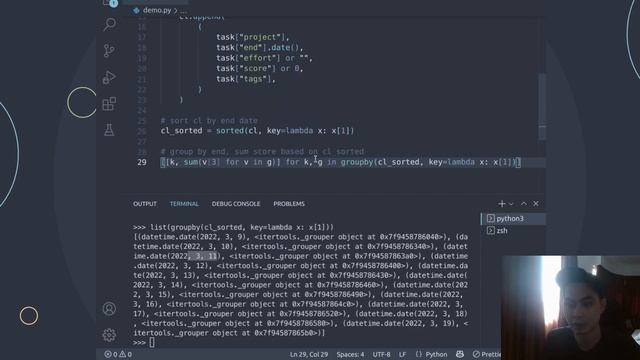Screen dimensions: 640x360
Task: Click the cl_sorted variable on line 26
Action: coord(181,131)
